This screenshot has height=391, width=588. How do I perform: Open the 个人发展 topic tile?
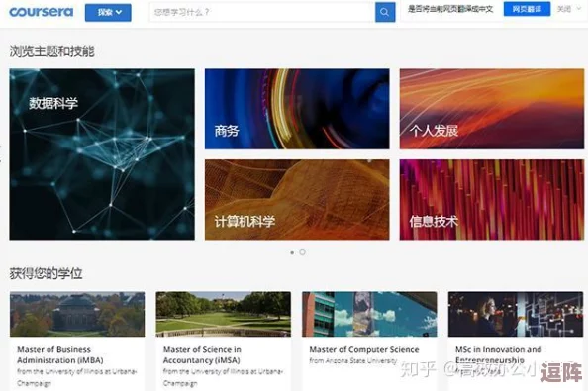point(492,109)
